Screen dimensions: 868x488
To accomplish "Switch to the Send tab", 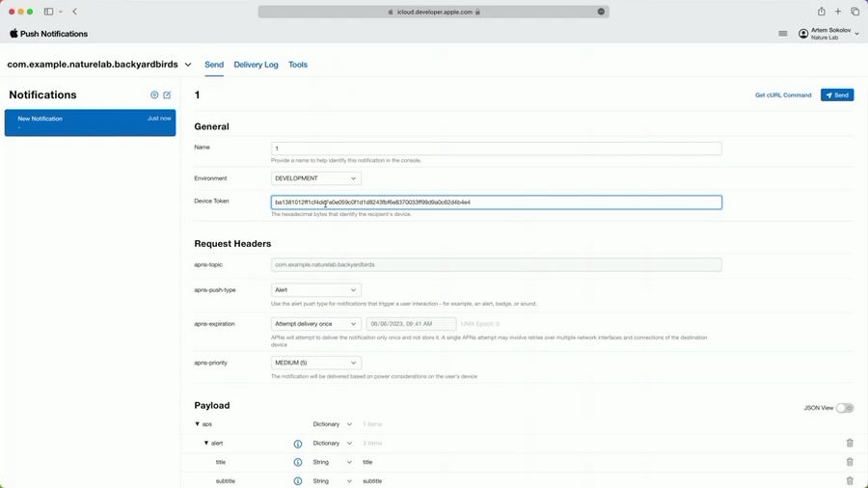I will click(214, 65).
